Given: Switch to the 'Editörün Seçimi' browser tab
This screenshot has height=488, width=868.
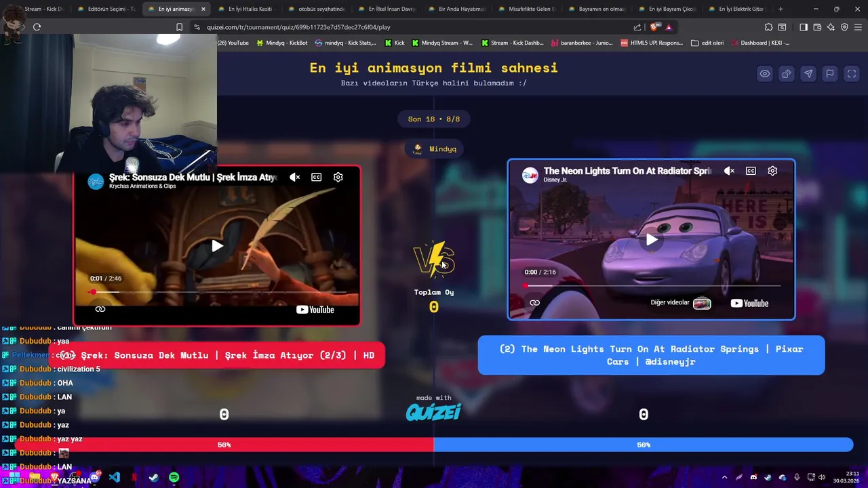Looking at the screenshot, I should tap(107, 9).
